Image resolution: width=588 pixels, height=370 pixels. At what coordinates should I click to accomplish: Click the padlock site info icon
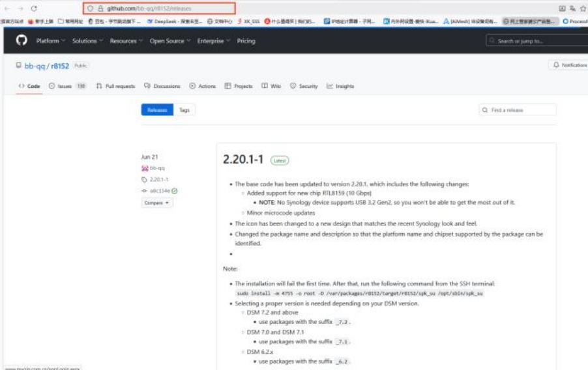click(100, 8)
